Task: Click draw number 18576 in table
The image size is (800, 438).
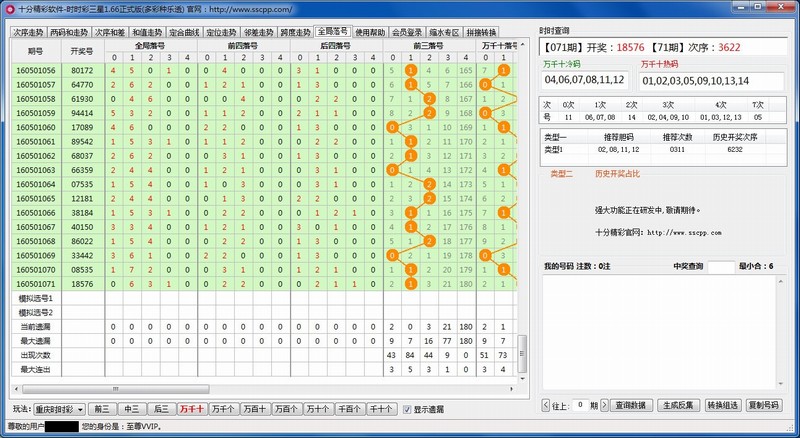Action: [x=83, y=284]
